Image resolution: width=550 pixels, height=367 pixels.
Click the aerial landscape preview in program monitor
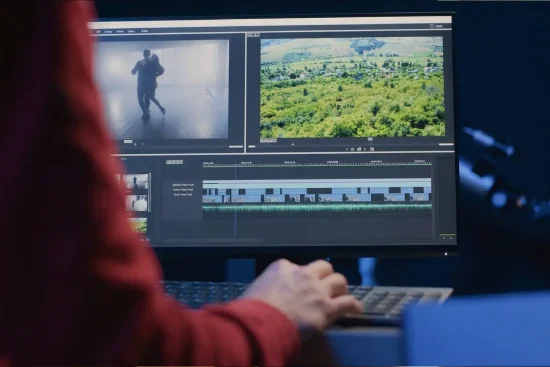(352, 87)
